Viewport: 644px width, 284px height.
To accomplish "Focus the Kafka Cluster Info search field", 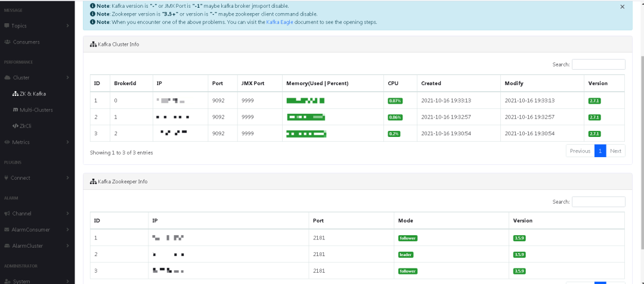I will [x=599, y=64].
